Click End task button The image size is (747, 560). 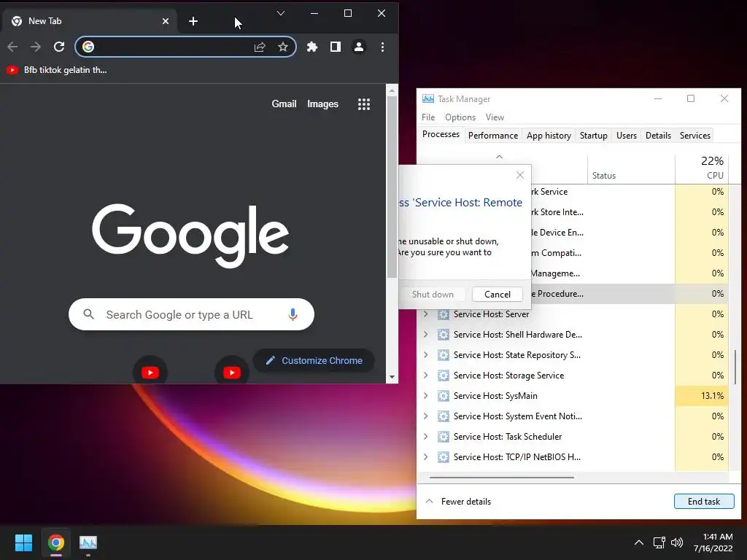click(x=704, y=502)
